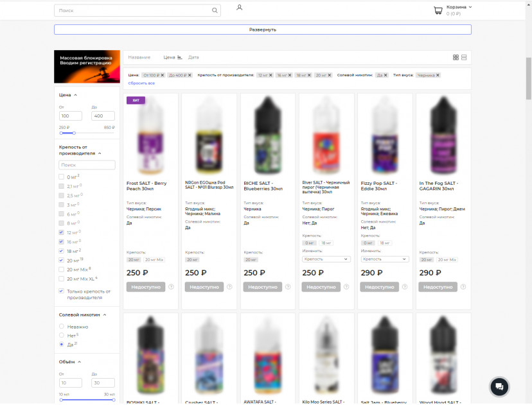Screen dimensions: 532x405
Task: Collapse the 'Солевой никотин' filter section
Action: click(105, 315)
